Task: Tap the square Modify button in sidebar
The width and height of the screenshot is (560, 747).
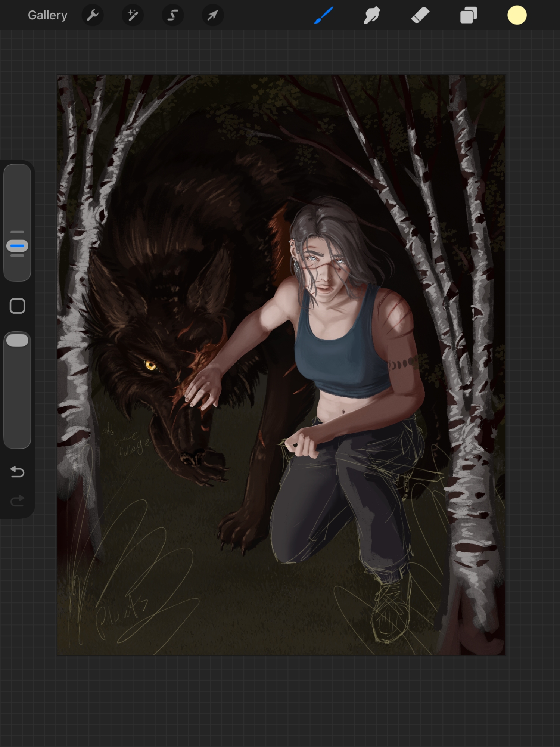Action: [x=17, y=306]
